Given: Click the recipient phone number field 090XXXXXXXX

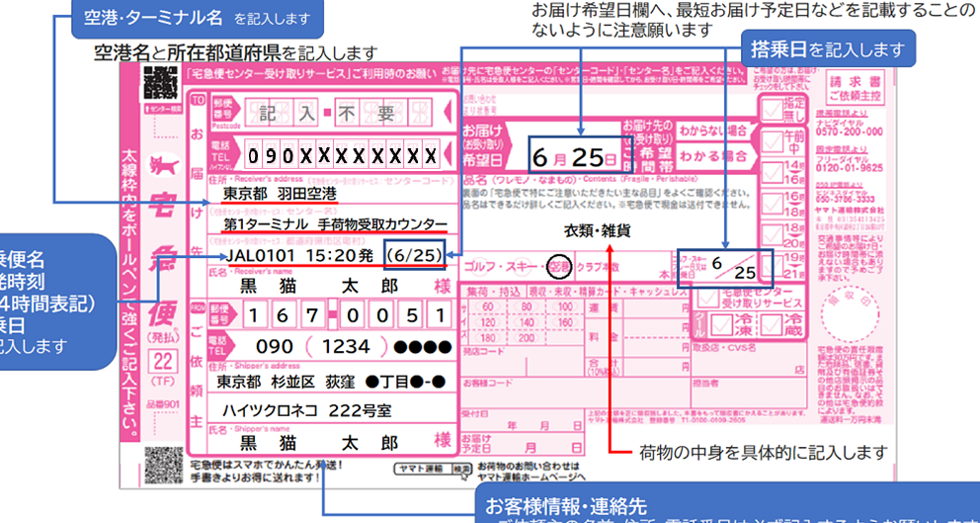Looking at the screenshot, I should coord(340,157).
